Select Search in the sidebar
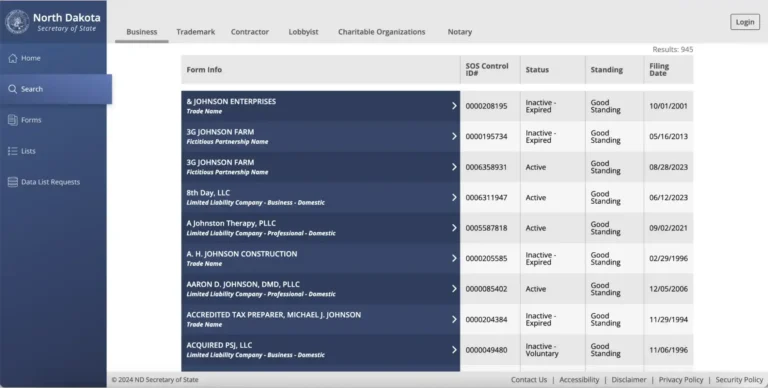The width and height of the screenshot is (768, 388). pos(56,89)
